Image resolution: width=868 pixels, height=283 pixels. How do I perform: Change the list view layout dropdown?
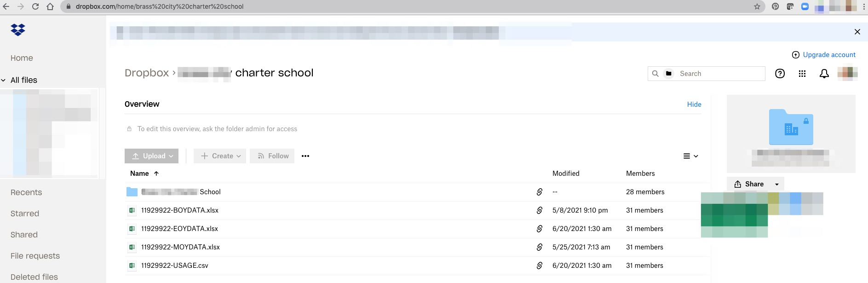[x=690, y=156]
